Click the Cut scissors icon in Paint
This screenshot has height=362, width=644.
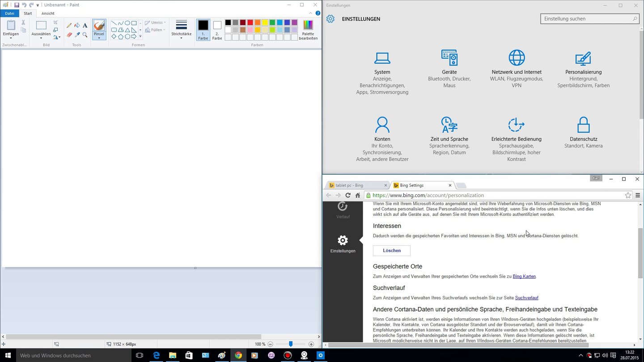point(23,22)
